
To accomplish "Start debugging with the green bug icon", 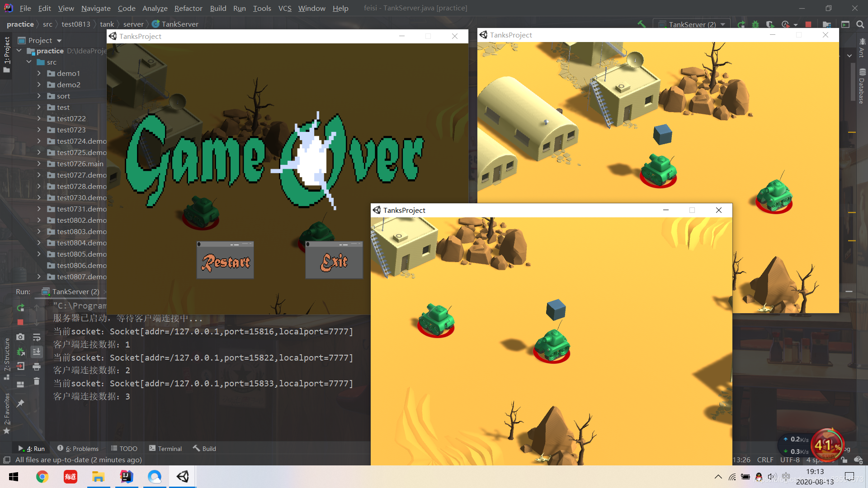I will [755, 24].
